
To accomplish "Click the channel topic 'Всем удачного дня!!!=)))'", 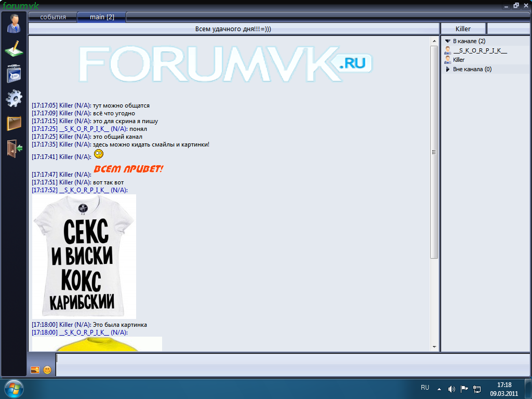I will click(233, 29).
